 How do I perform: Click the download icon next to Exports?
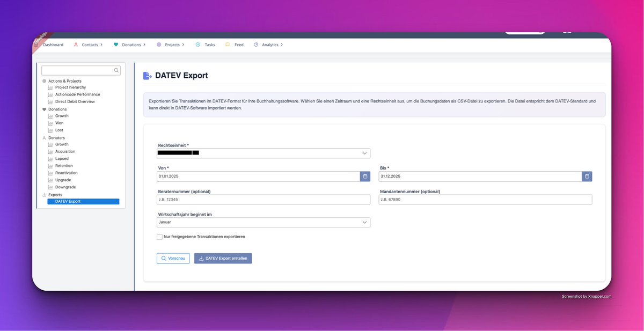click(45, 194)
